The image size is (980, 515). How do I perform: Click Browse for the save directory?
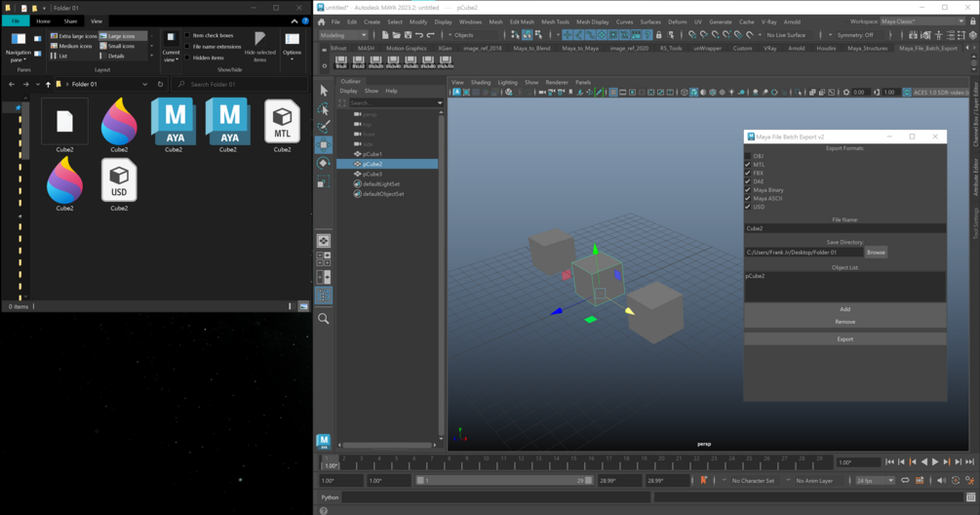876,253
